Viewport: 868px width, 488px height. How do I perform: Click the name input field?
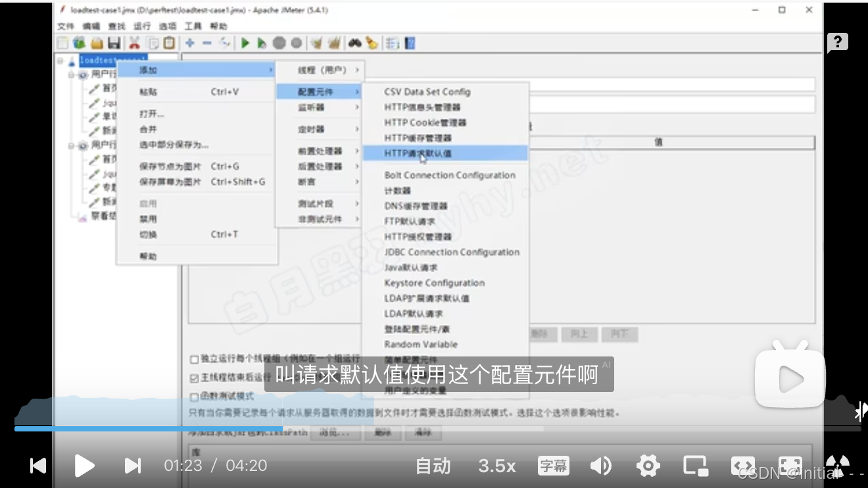(x=671, y=84)
